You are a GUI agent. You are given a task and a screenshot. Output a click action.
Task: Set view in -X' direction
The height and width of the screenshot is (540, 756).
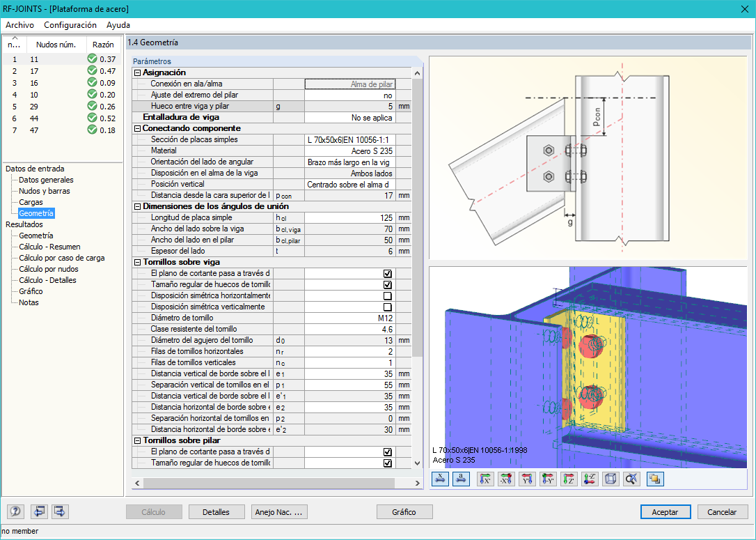click(x=506, y=479)
